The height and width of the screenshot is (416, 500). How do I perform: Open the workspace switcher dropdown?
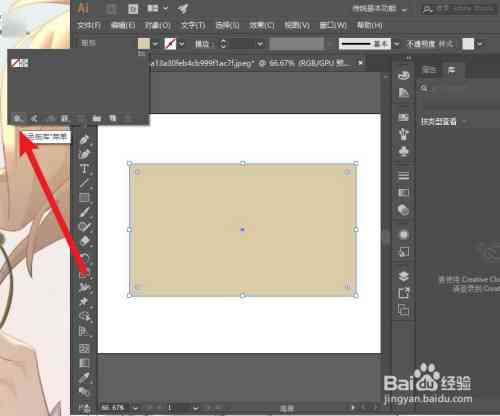point(380,9)
